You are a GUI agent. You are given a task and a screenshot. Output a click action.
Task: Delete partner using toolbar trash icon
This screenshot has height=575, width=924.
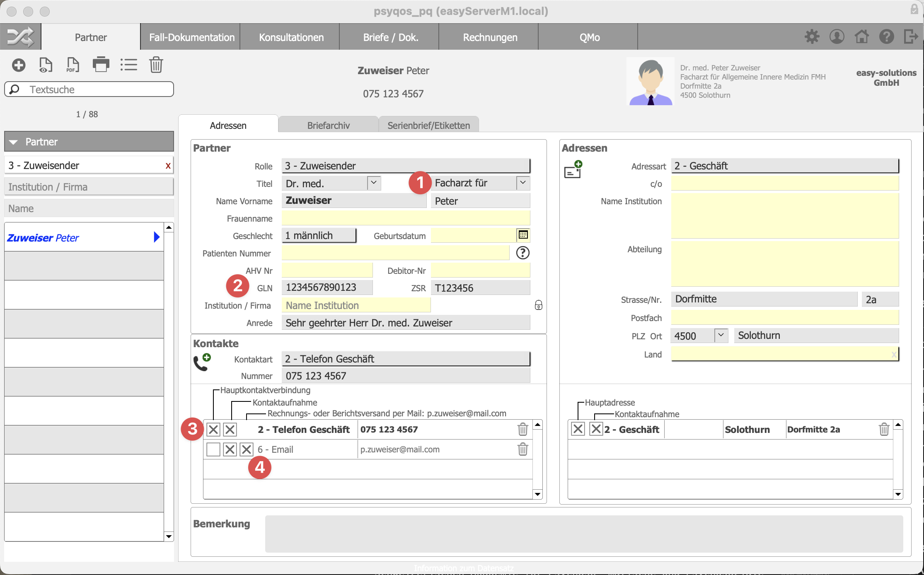click(156, 65)
